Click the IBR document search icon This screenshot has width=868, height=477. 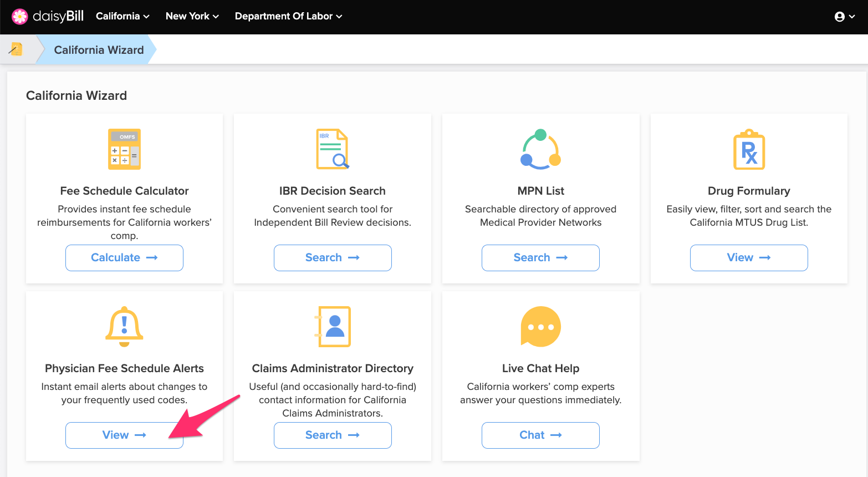click(x=333, y=149)
